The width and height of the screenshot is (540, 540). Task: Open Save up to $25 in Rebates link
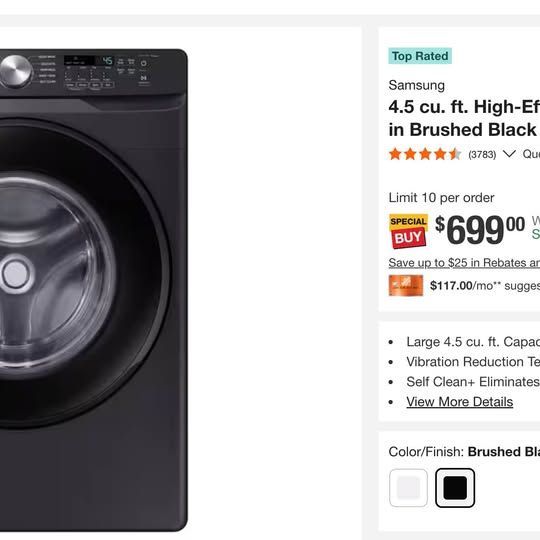(x=464, y=263)
